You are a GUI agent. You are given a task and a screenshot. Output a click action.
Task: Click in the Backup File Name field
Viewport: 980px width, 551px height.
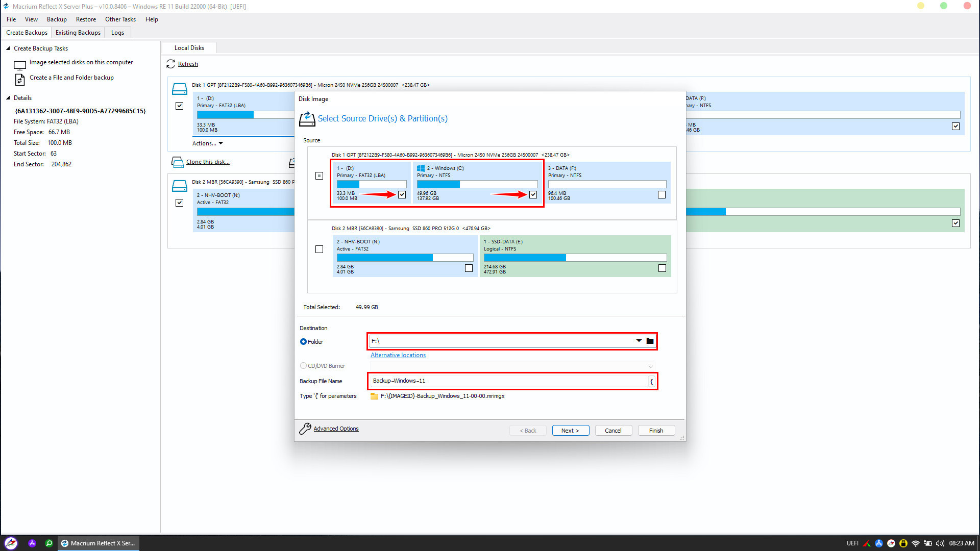tap(508, 381)
